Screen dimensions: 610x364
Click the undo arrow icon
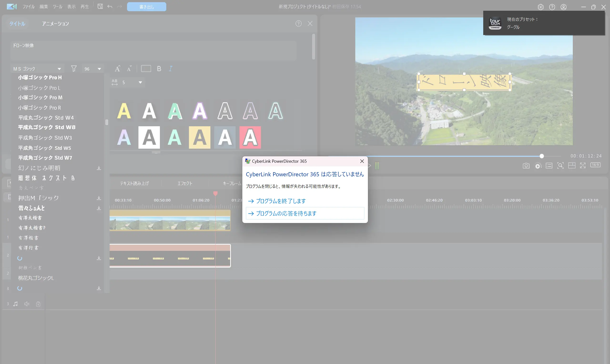[x=110, y=7]
